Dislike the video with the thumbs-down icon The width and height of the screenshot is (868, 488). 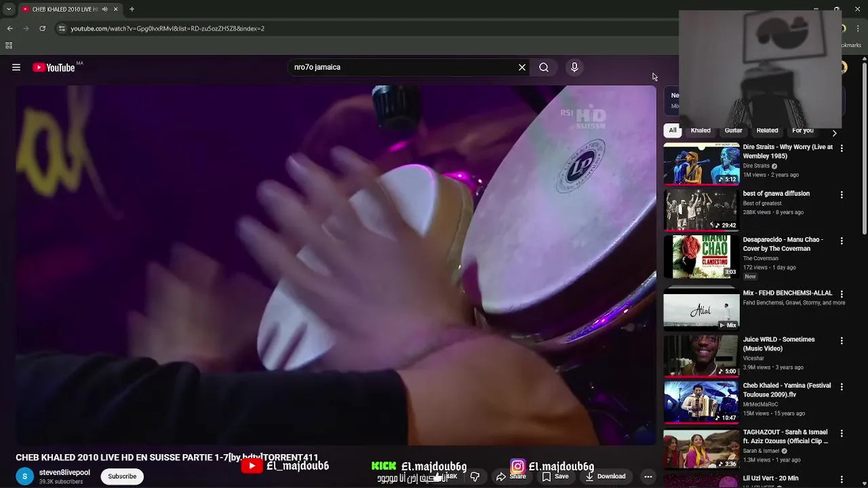(x=475, y=476)
